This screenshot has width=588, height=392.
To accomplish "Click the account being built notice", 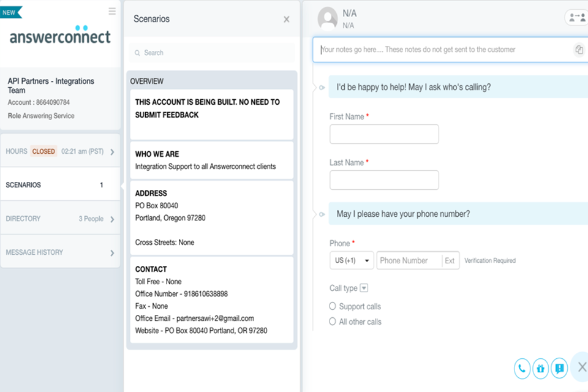I will click(211, 115).
